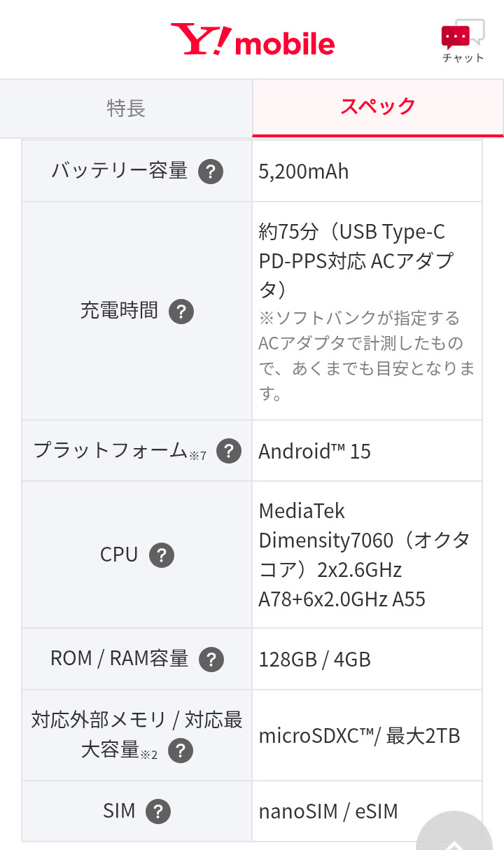Open help for バッテリー容量
Viewport: 504px width, 850px height.
pos(211,172)
